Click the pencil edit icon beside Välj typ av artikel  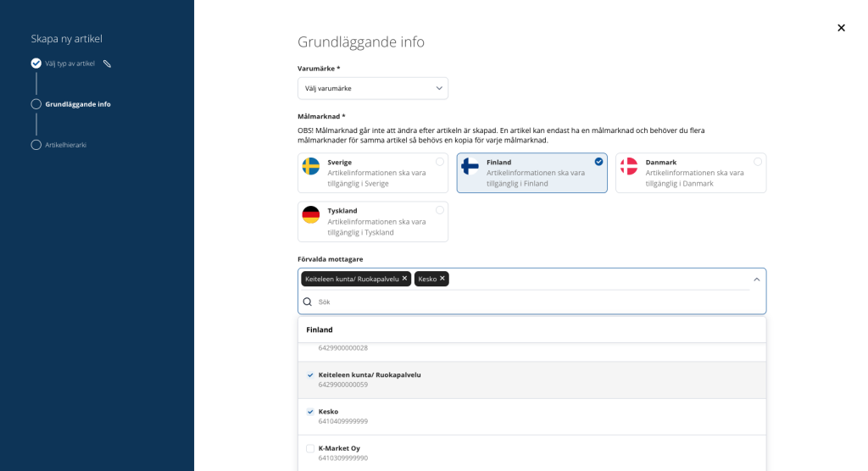(x=108, y=64)
